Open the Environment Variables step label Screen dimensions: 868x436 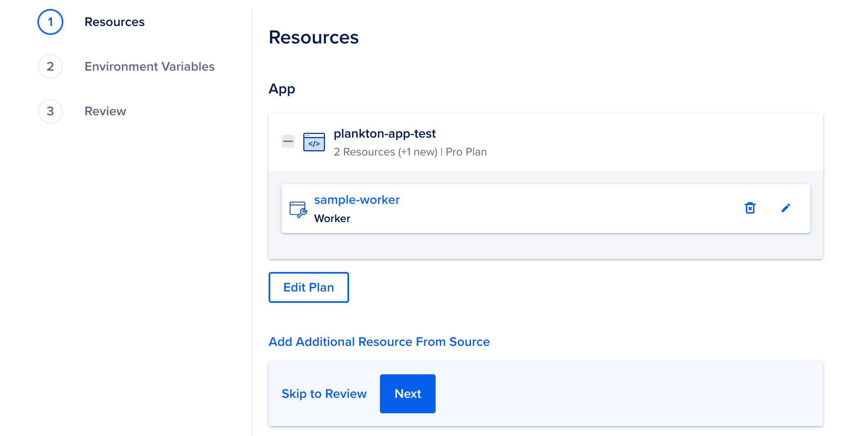click(150, 67)
